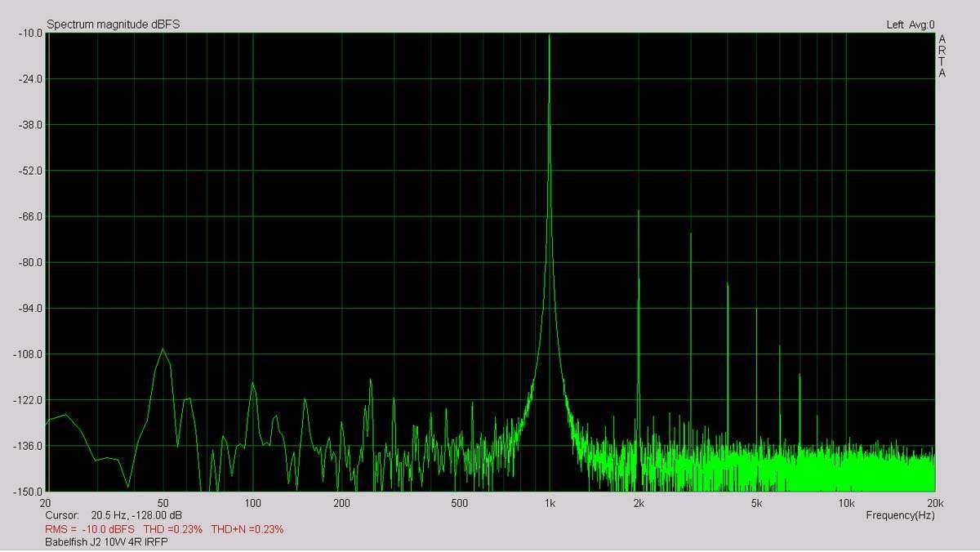The height and width of the screenshot is (552, 980).
Task: Click the 'THD =0.23%' readout
Action: coord(173,529)
